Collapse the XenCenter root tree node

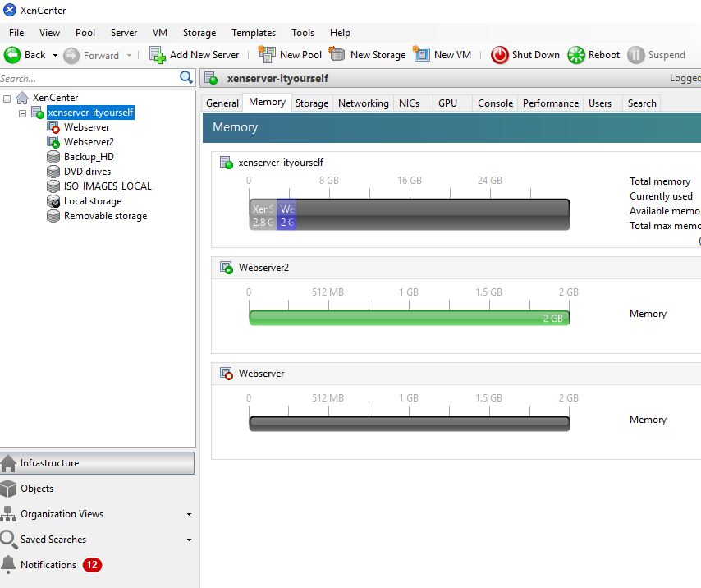[7, 99]
